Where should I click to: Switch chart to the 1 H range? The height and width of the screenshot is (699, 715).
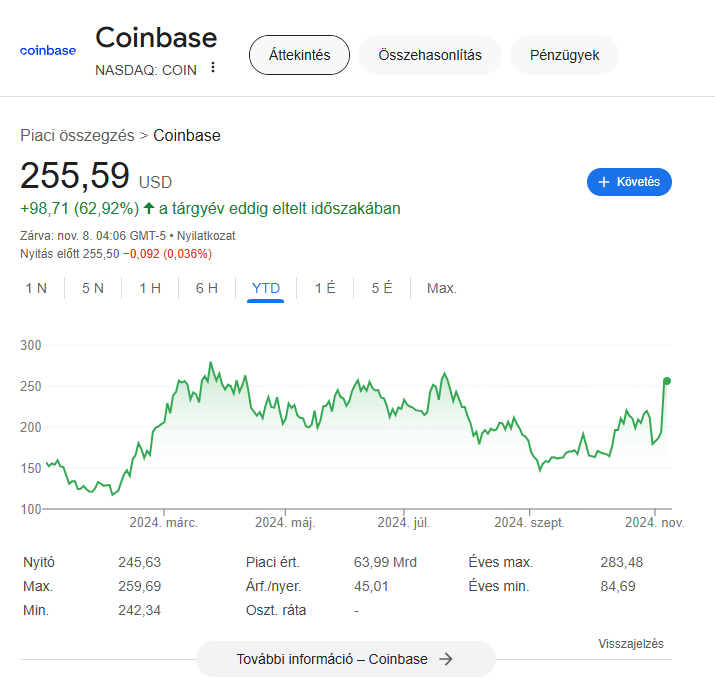click(x=150, y=288)
